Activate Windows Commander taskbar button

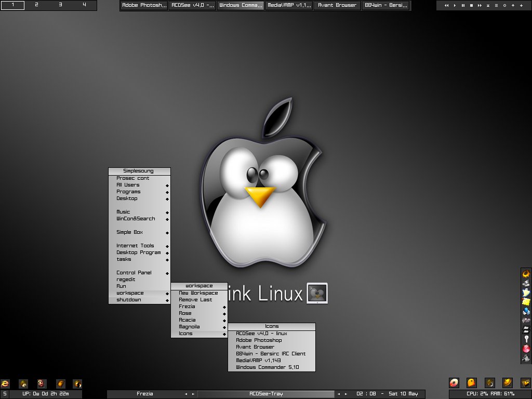[x=241, y=5]
